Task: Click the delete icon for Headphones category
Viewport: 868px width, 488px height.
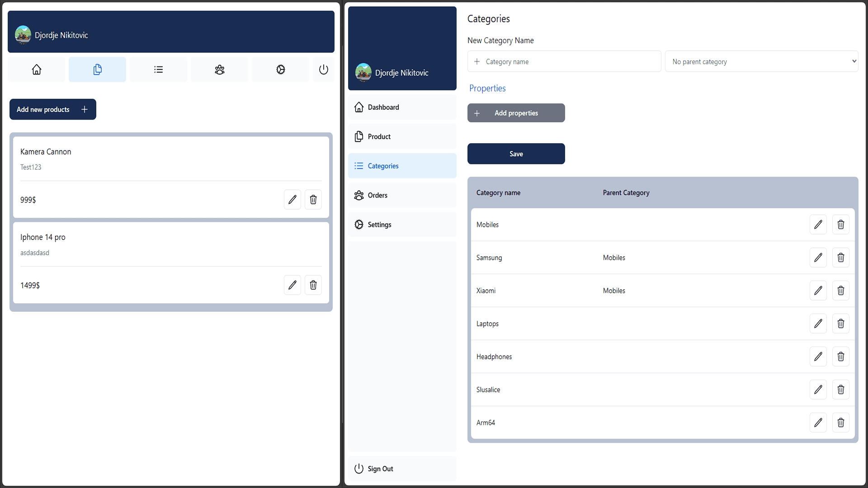Action: tap(840, 357)
